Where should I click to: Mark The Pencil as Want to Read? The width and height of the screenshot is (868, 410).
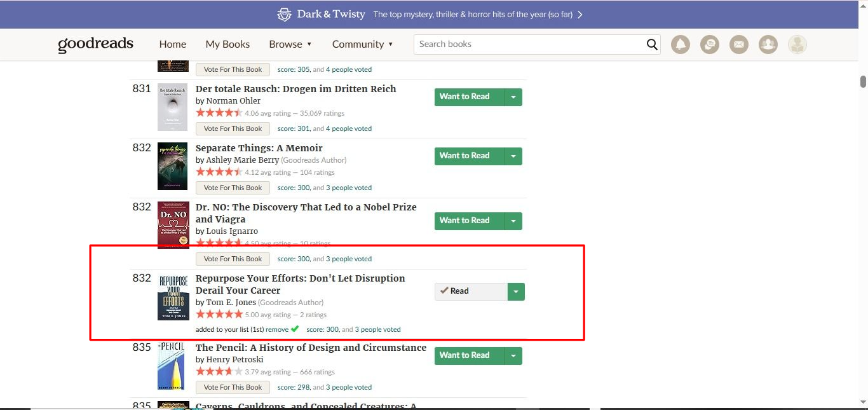click(470, 356)
